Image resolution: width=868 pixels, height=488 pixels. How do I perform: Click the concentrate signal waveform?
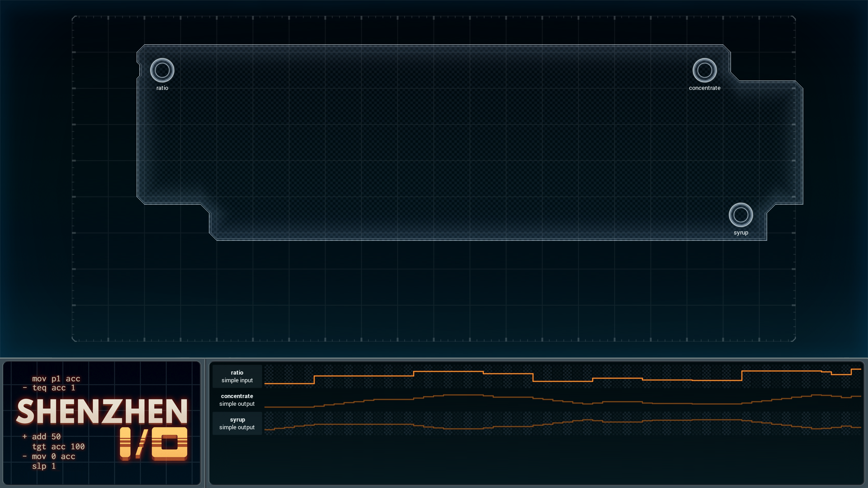[x=563, y=400]
